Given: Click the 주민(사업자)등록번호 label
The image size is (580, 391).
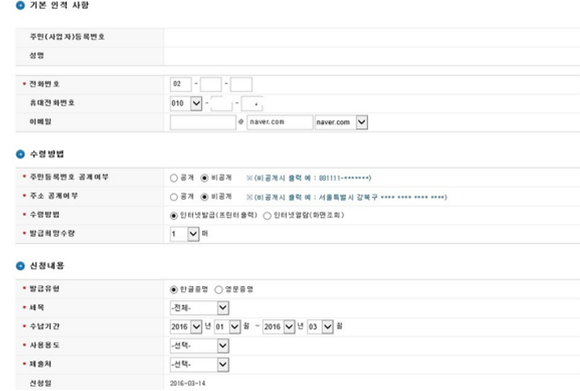Looking at the screenshot, I should click(x=67, y=37).
